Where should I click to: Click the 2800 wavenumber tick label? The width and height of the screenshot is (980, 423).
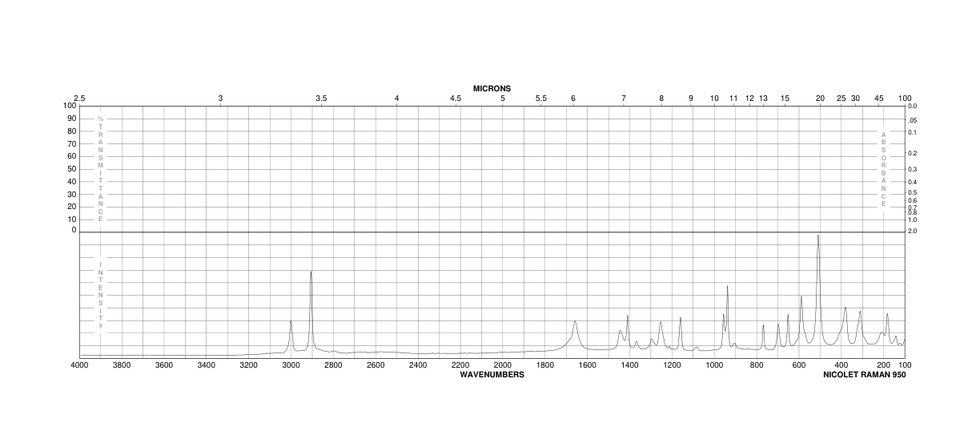(333, 365)
